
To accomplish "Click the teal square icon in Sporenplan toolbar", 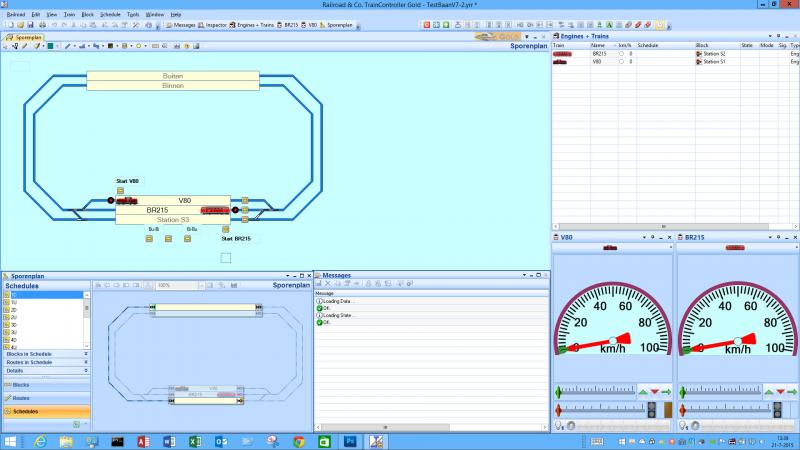I will click(51, 46).
